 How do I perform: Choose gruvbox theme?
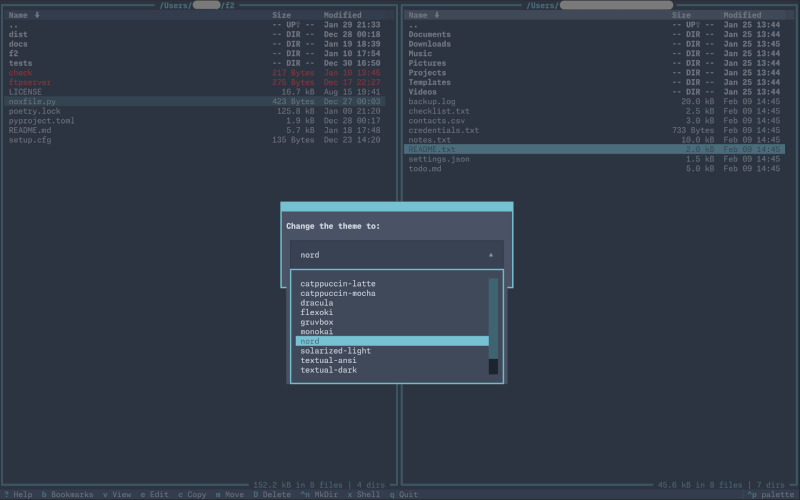(x=392, y=322)
